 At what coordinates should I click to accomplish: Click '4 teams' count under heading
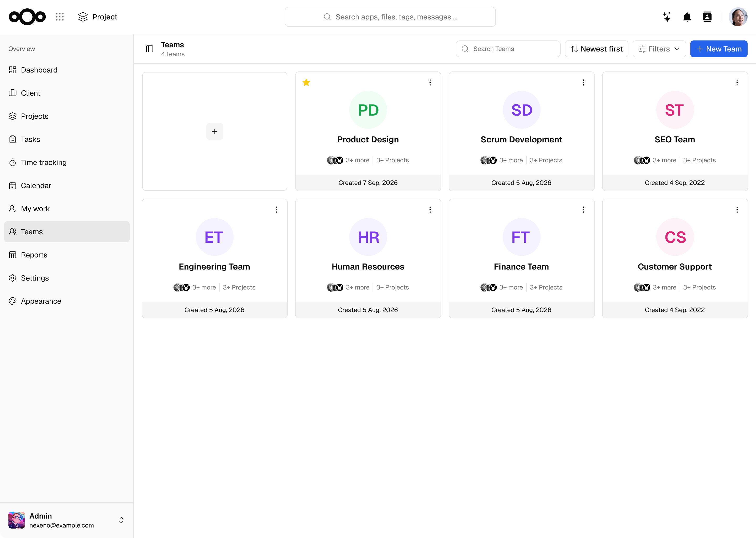pyautogui.click(x=173, y=54)
